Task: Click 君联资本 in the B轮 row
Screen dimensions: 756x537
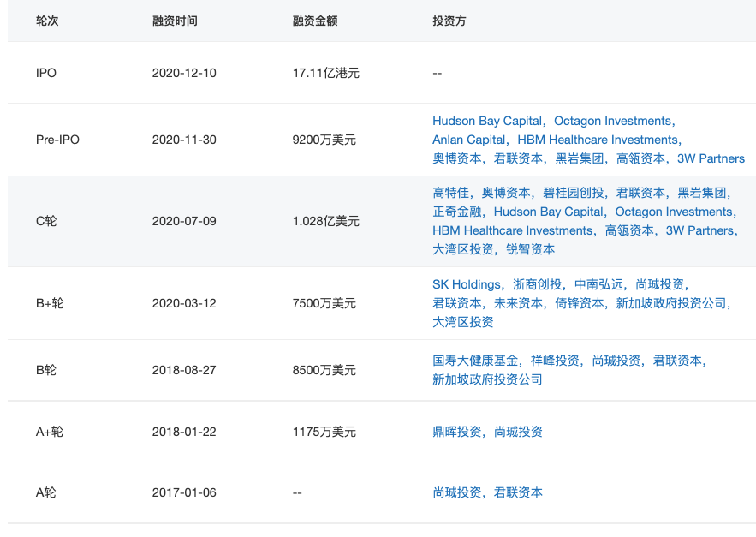Action: (x=677, y=361)
